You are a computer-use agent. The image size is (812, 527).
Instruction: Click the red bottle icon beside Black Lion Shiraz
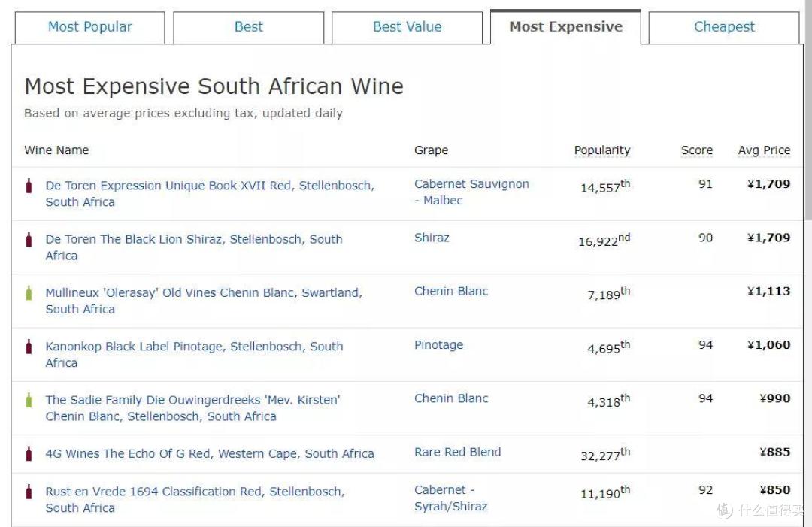[29, 239]
